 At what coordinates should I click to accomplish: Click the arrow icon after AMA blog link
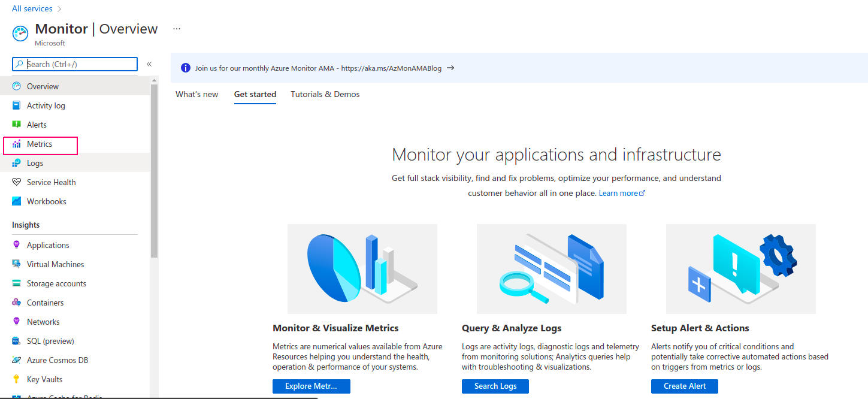coord(450,68)
